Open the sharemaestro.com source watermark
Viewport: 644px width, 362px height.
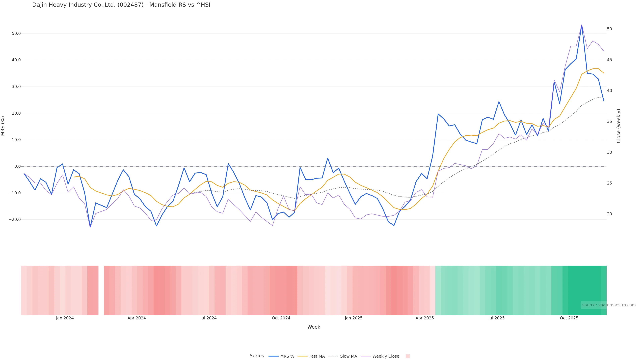pos(609,305)
